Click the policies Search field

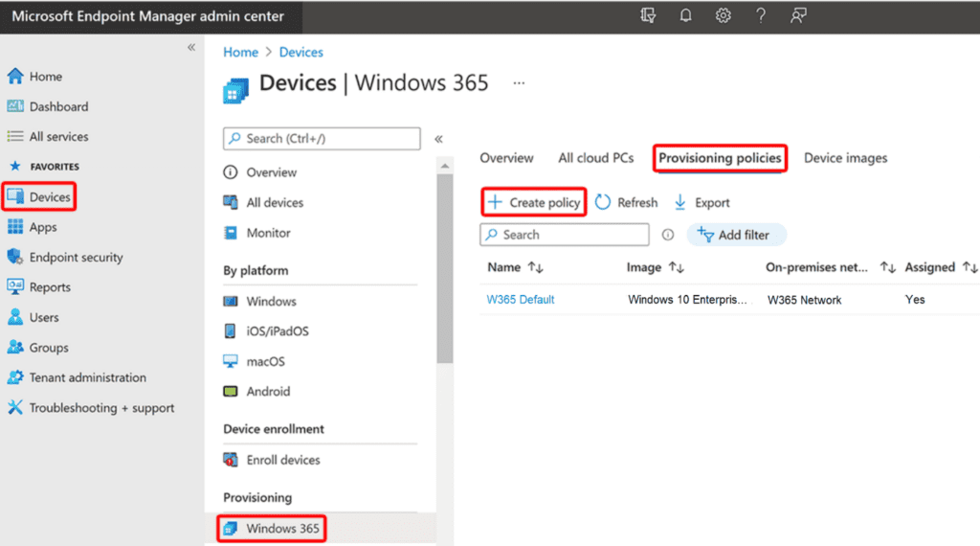[565, 235]
